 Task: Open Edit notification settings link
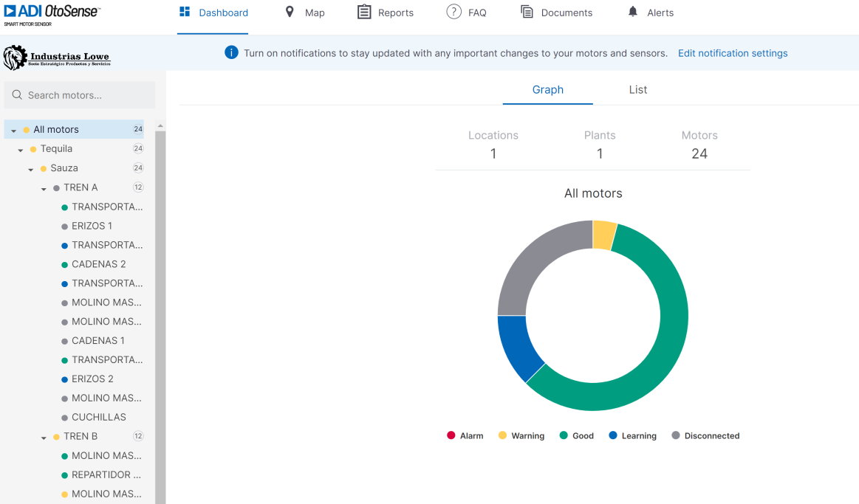(732, 53)
